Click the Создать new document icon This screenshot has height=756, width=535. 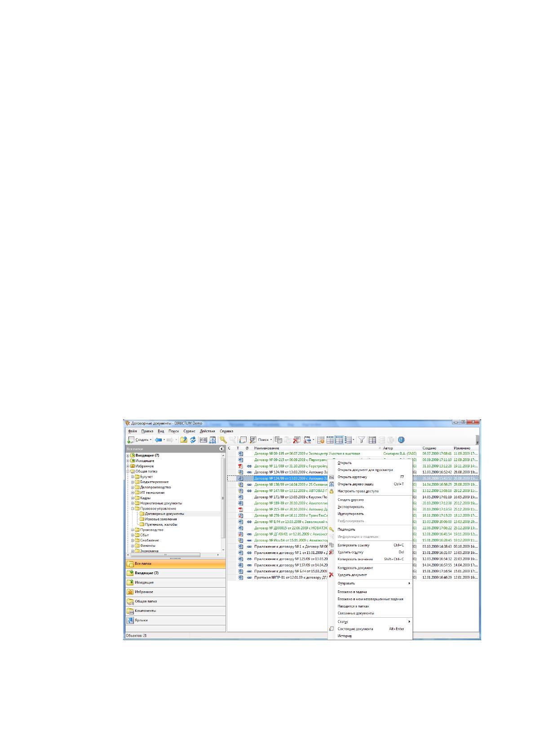131,440
